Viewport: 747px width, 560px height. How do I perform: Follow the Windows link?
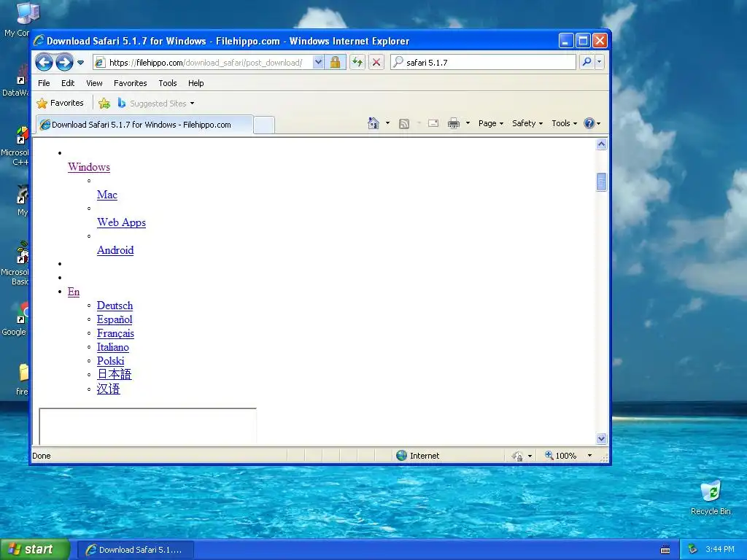[x=89, y=167]
